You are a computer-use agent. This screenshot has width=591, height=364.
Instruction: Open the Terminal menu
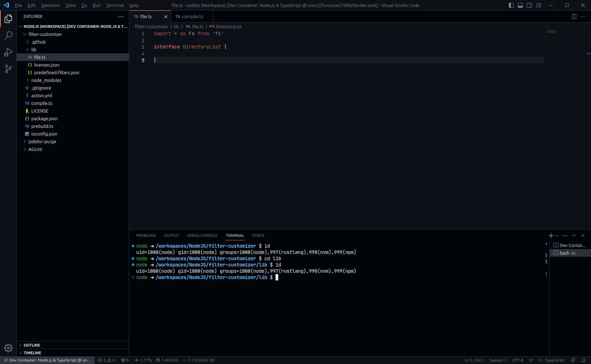(115, 5)
